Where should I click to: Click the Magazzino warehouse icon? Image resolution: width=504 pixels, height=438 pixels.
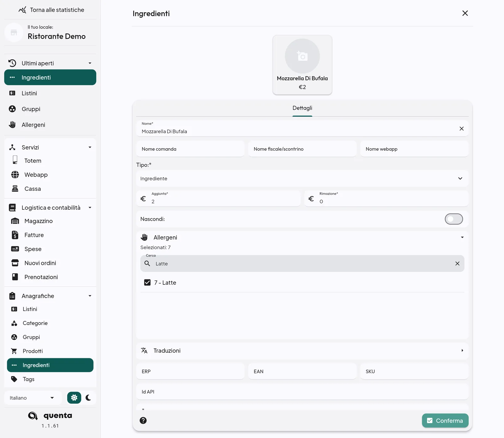click(x=15, y=221)
